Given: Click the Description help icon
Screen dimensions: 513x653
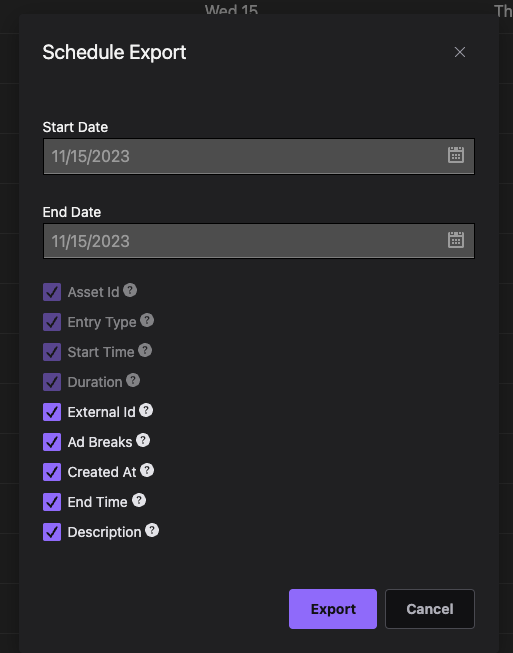Looking at the screenshot, I should coord(152,530).
